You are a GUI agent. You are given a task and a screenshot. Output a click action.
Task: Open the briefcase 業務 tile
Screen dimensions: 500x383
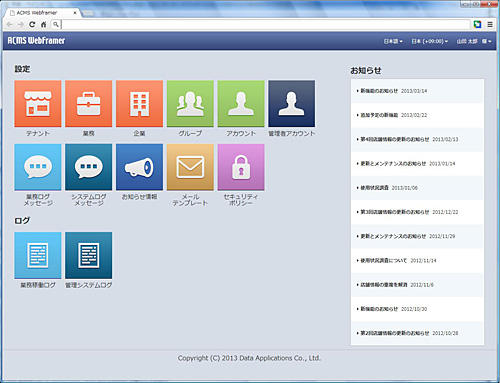[x=88, y=104]
